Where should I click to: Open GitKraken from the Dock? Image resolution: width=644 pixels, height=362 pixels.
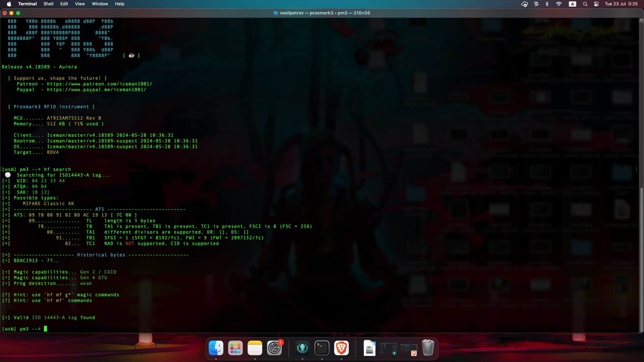[x=303, y=348]
